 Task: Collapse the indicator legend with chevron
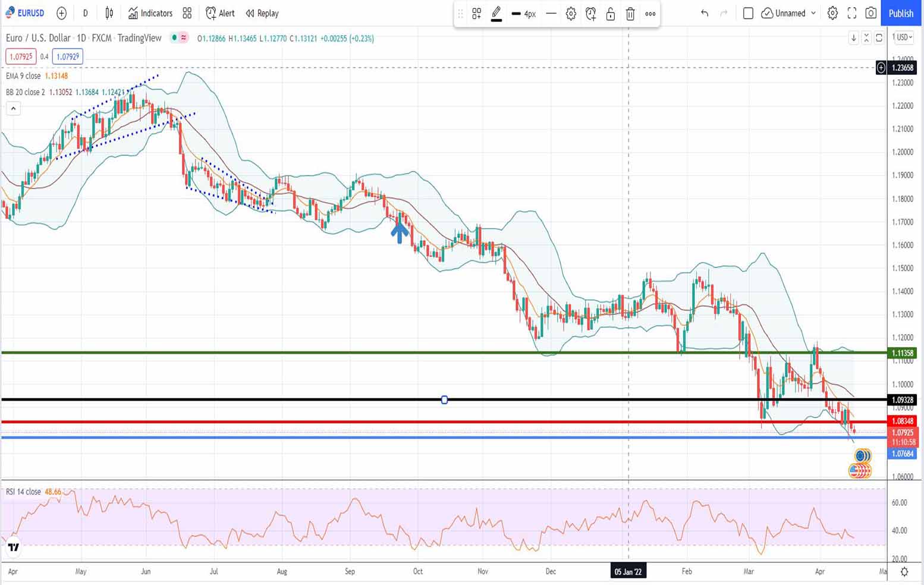click(13, 108)
